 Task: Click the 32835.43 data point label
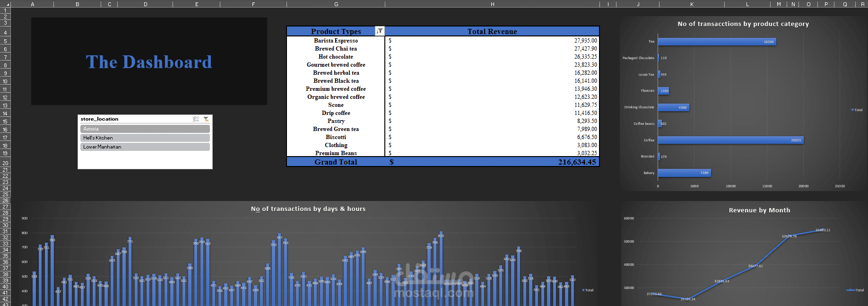tap(721, 281)
